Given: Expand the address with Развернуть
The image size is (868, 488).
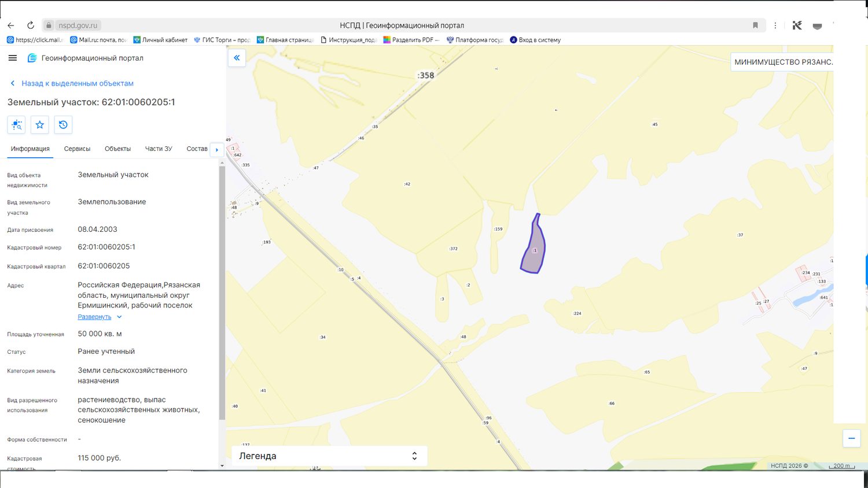Looking at the screenshot, I should point(100,317).
